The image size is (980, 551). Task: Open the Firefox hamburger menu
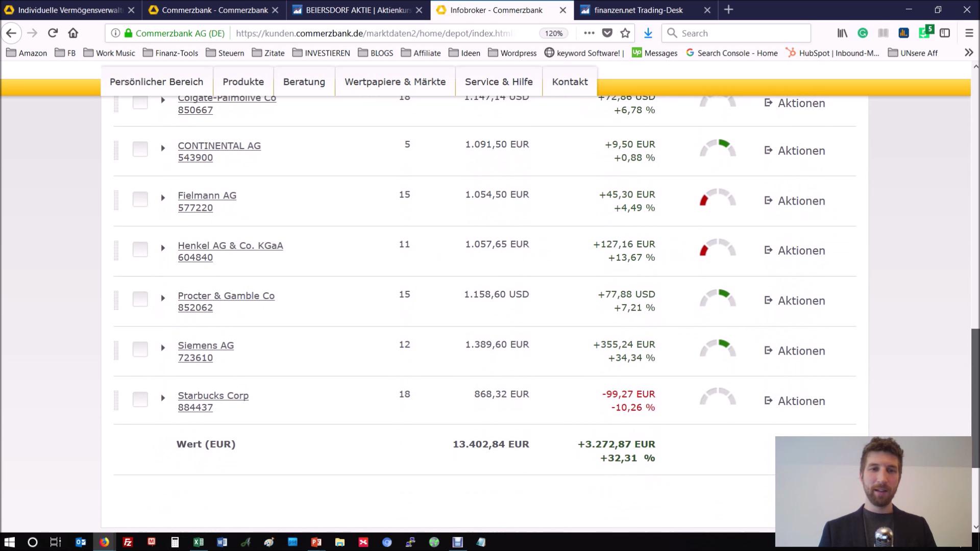969,33
